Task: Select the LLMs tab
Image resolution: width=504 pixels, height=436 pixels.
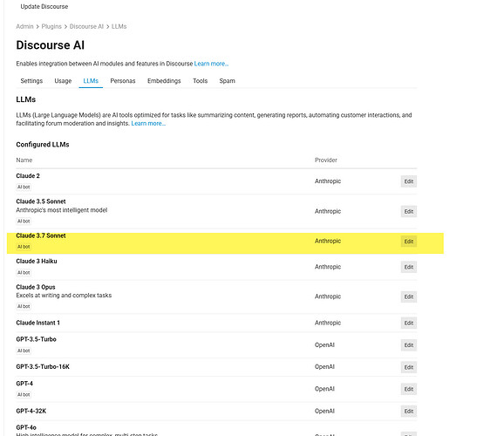Action: pos(91,81)
